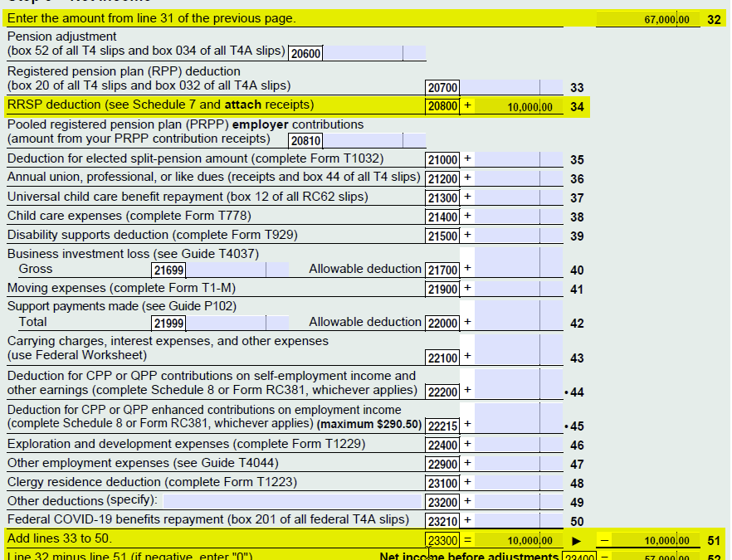Click the Total support payments field beside 21999
The image size is (732, 560).
coord(237,323)
